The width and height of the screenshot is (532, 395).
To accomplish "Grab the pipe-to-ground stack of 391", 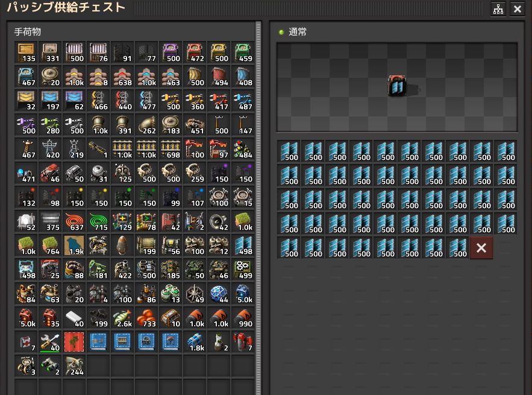I will tap(122, 125).
